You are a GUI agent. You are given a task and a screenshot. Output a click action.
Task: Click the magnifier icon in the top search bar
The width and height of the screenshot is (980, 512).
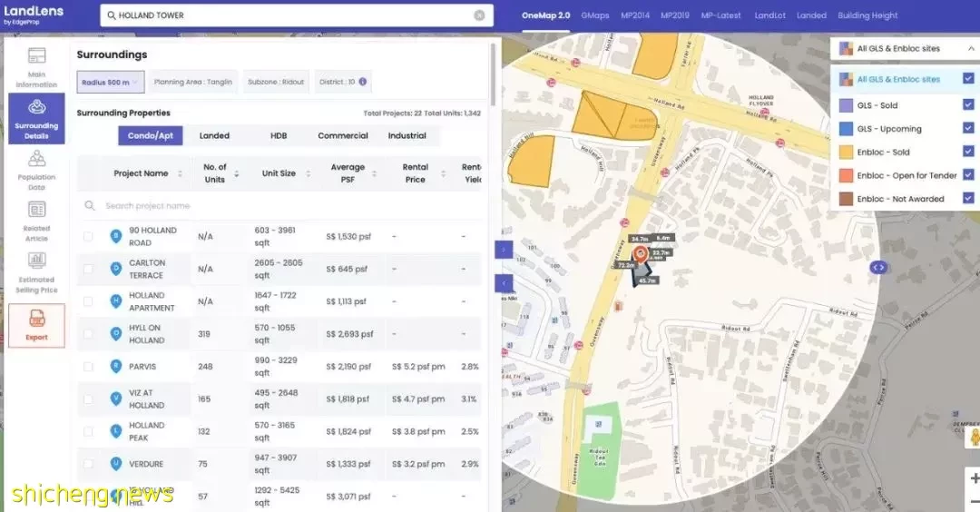pyautogui.click(x=112, y=15)
